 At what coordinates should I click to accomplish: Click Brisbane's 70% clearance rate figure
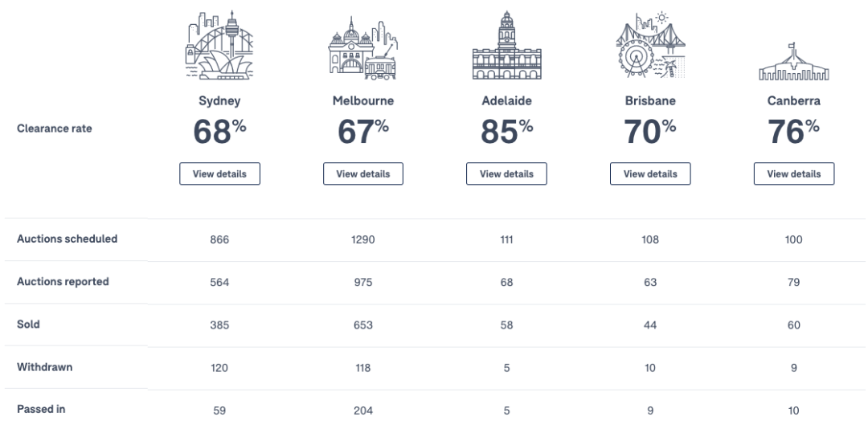coord(650,132)
